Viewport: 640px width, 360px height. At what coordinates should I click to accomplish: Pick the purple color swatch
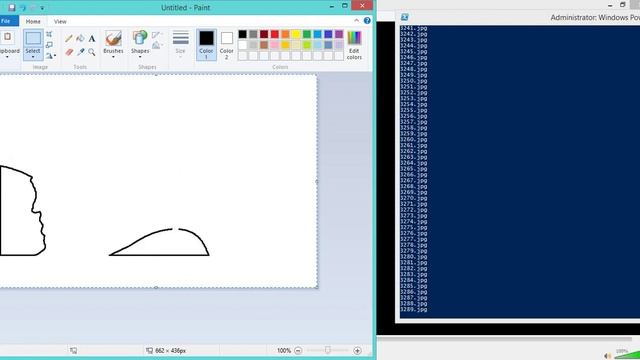[x=339, y=34]
